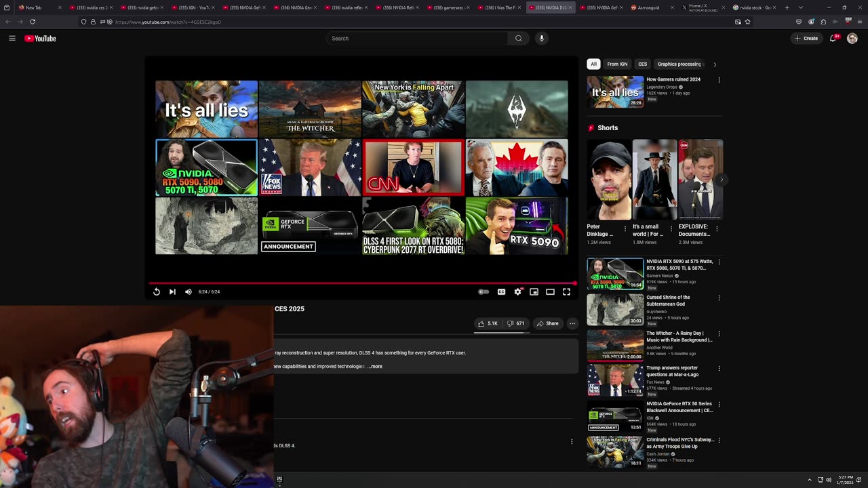Share this video
This screenshot has width=868, height=488.
point(547,323)
